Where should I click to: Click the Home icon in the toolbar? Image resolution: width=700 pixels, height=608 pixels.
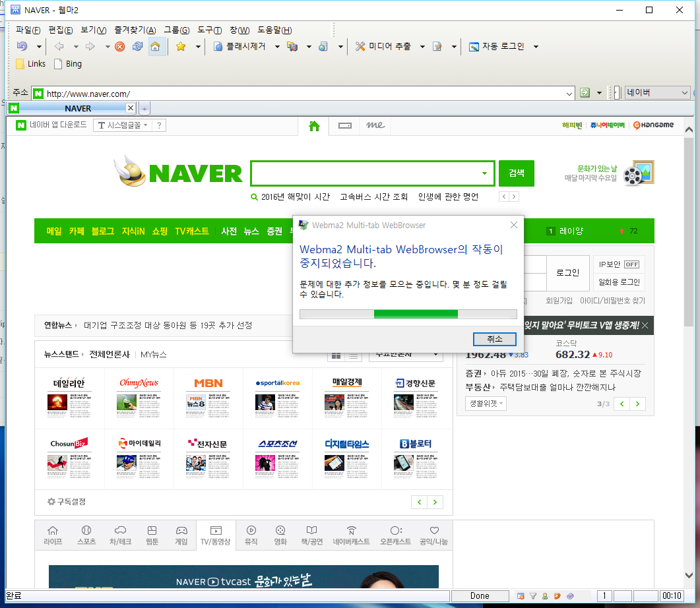point(155,46)
